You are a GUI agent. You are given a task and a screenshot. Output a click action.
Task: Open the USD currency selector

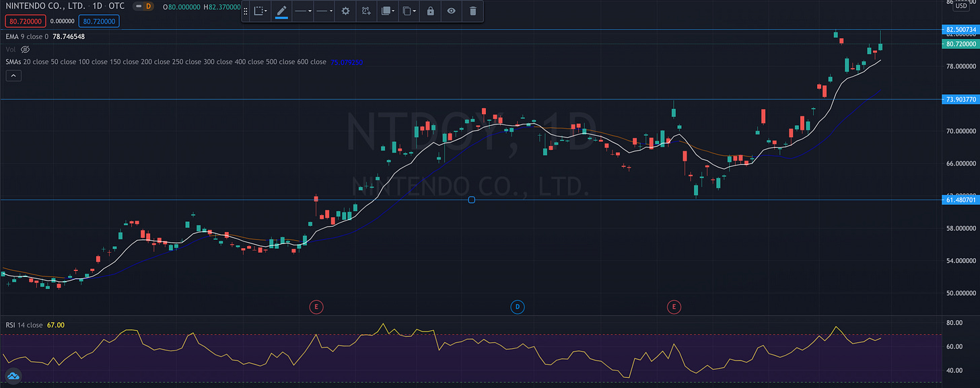[960, 6]
